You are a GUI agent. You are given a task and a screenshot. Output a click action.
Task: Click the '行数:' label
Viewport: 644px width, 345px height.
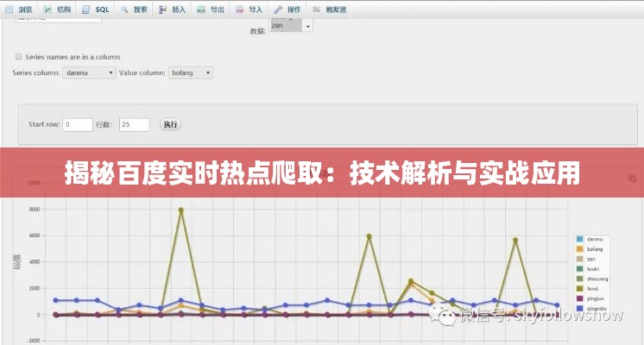click(x=104, y=124)
